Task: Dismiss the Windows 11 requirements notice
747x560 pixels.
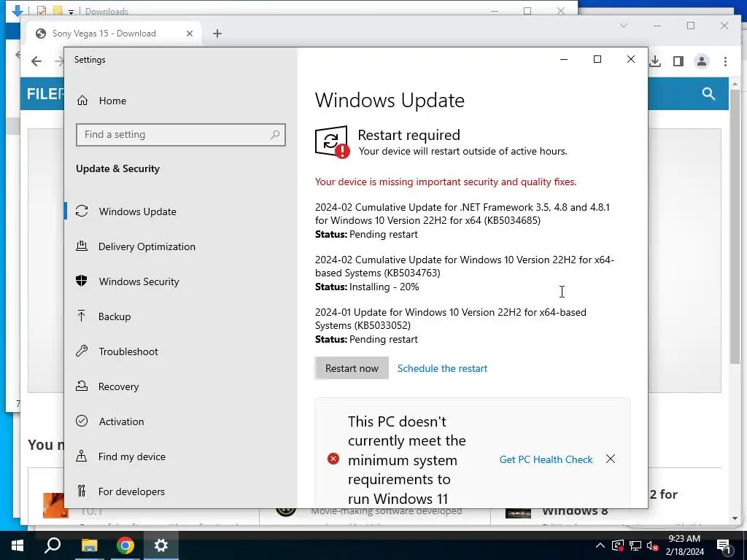Action: 611,459
